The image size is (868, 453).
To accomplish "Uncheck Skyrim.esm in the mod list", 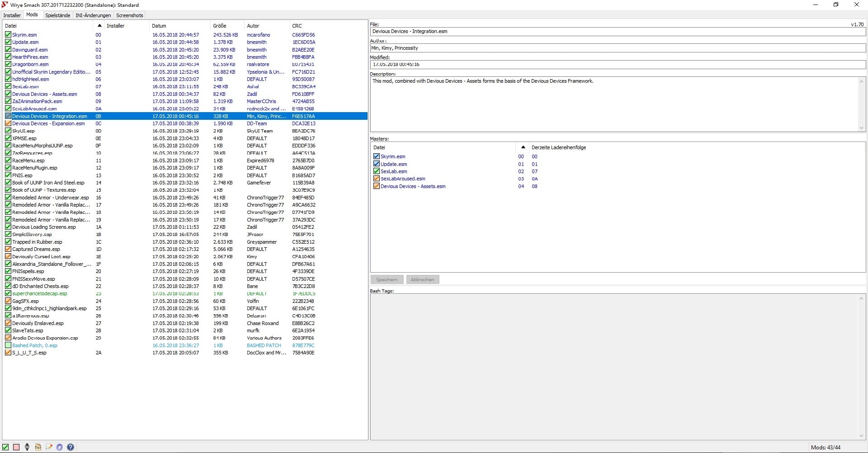I will [8, 35].
